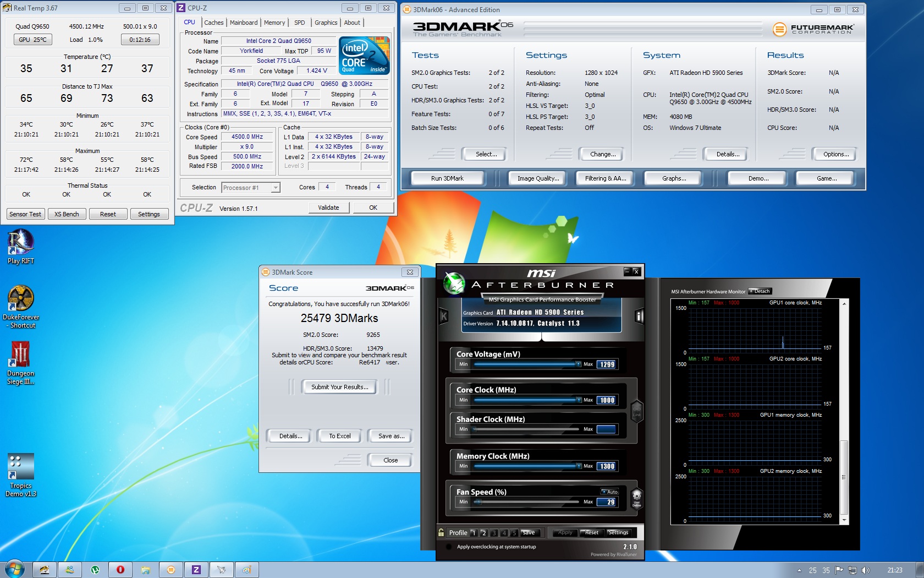Click the Graphs... button in 3DMark06
The height and width of the screenshot is (578, 924).
(674, 178)
